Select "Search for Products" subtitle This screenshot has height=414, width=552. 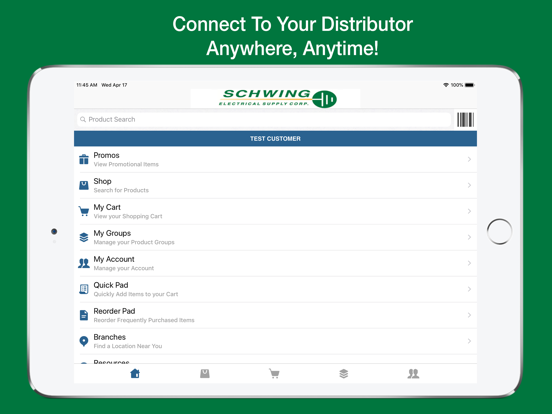click(121, 190)
